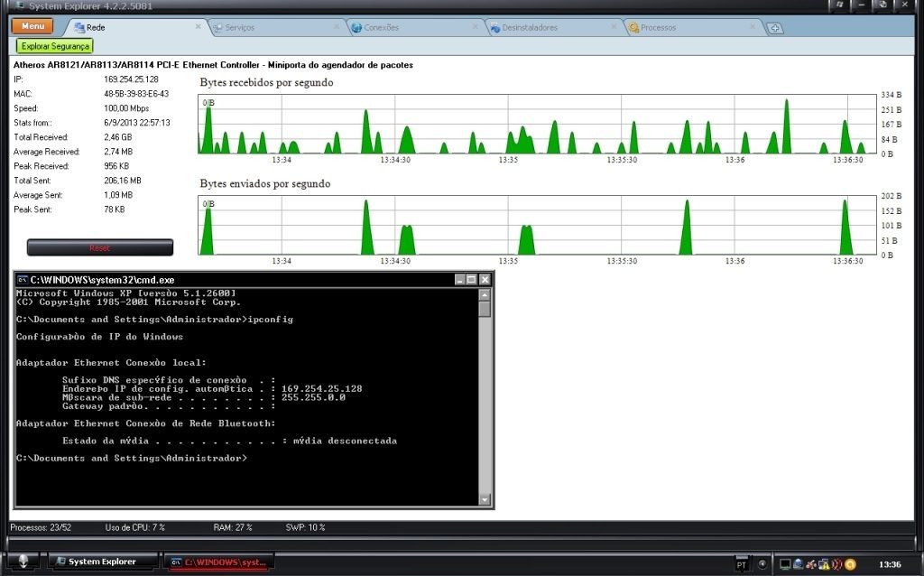Click the Reset statistics button

point(100,247)
